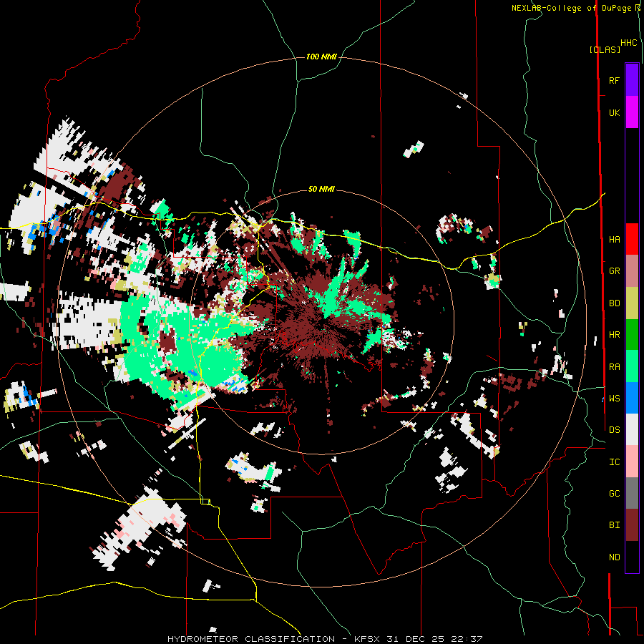Click the DS legend label

pyautogui.click(x=614, y=429)
